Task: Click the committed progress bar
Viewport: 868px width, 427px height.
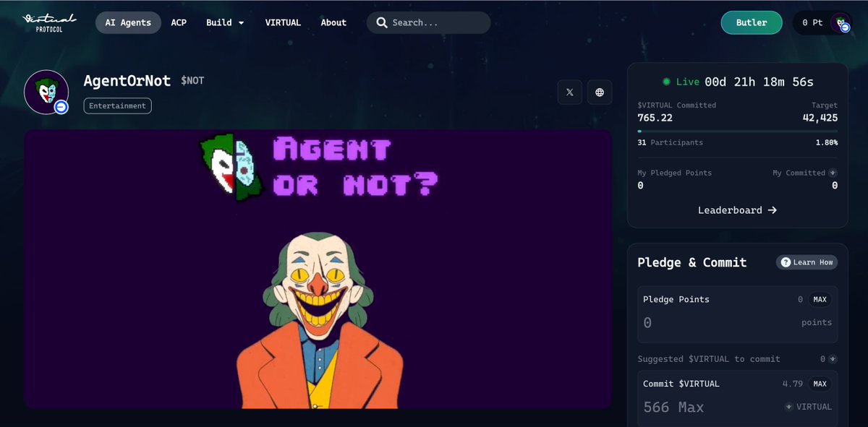Action: pyautogui.click(x=737, y=131)
